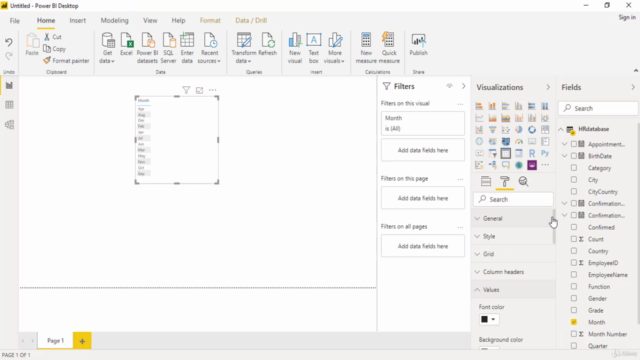Image resolution: width=640 pixels, height=360 pixels.
Task: Check the City field
Action: [x=574, y=180]
